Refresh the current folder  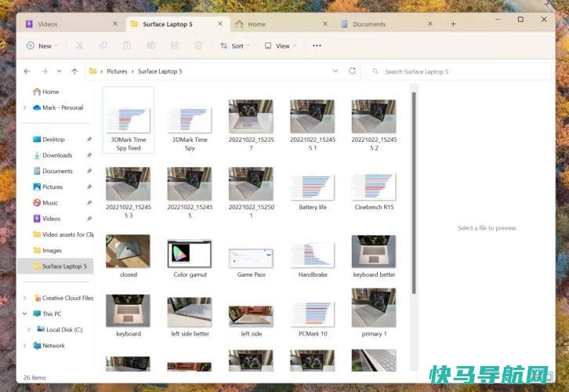[353, 71]
